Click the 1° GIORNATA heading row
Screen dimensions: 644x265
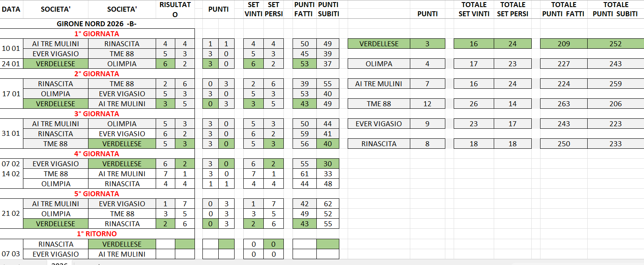(97, 34)
